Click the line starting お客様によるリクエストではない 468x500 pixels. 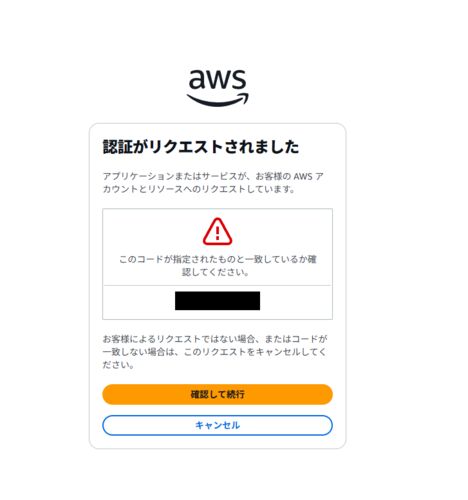(215, 339)
